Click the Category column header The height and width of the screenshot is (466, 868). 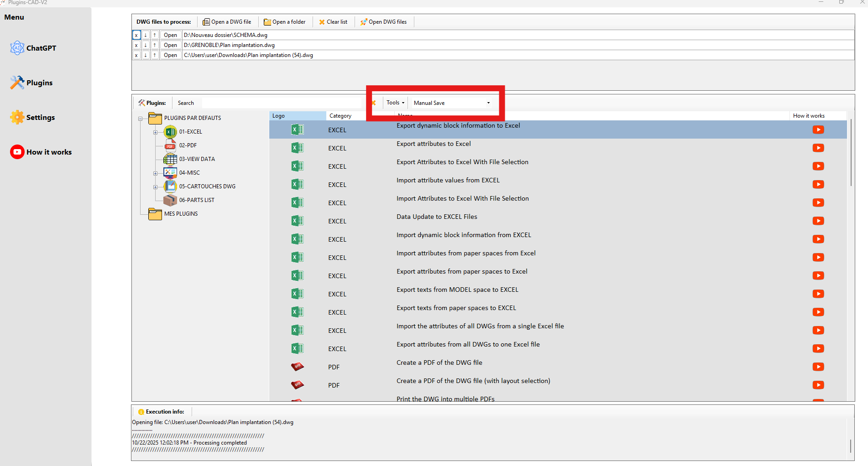click(x=340, y=116)
